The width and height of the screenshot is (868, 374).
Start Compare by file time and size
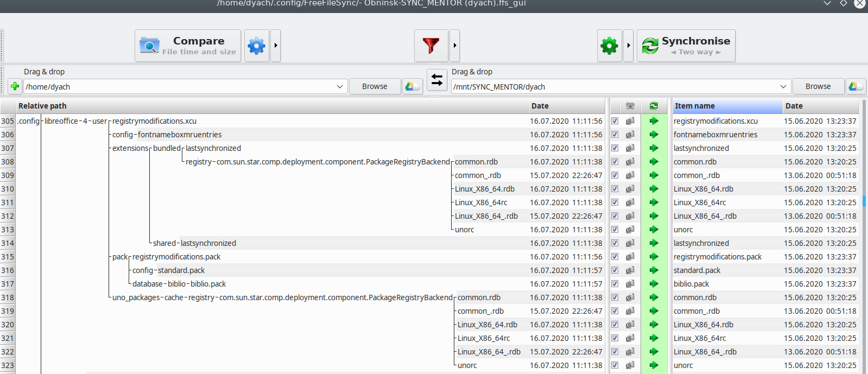tap(188, 46)
